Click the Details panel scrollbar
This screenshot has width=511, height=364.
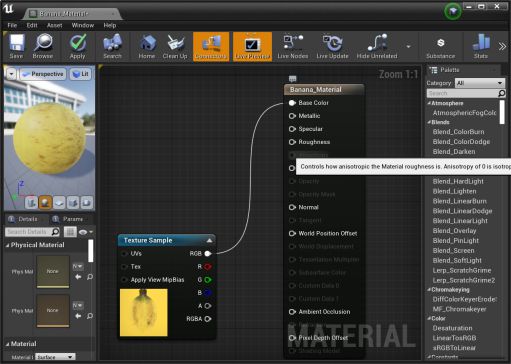[x=90, y=251]
